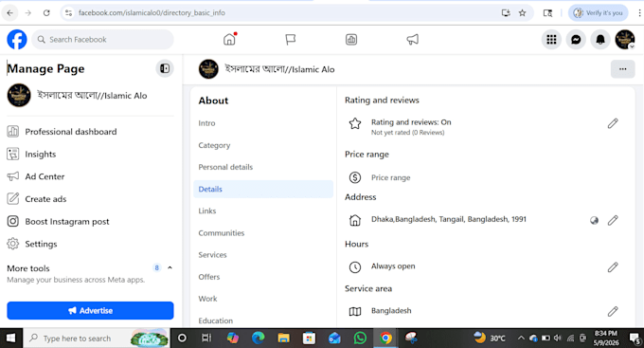
Task: Select the Category tab under About
Action: [263, 145]
